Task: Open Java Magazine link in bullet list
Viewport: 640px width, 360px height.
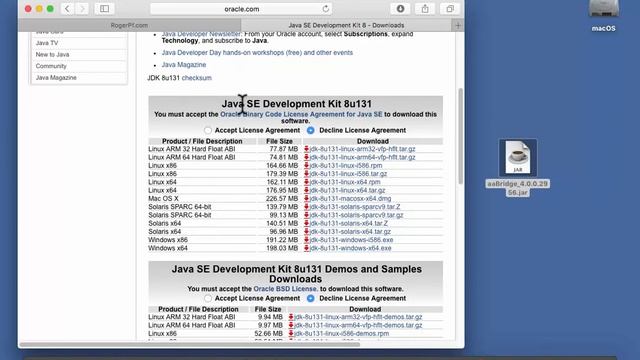Action: tap(184, 65)
